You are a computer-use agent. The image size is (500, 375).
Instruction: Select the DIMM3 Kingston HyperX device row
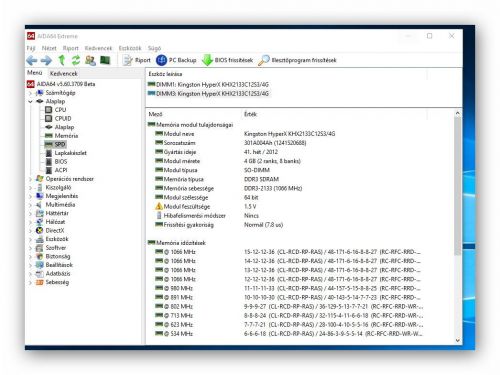click(208, 94)
